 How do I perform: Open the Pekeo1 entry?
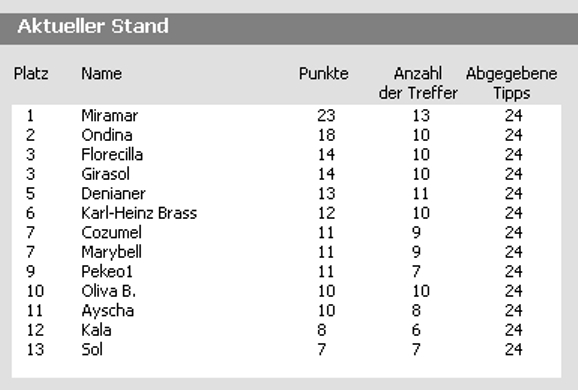(107, 272)
